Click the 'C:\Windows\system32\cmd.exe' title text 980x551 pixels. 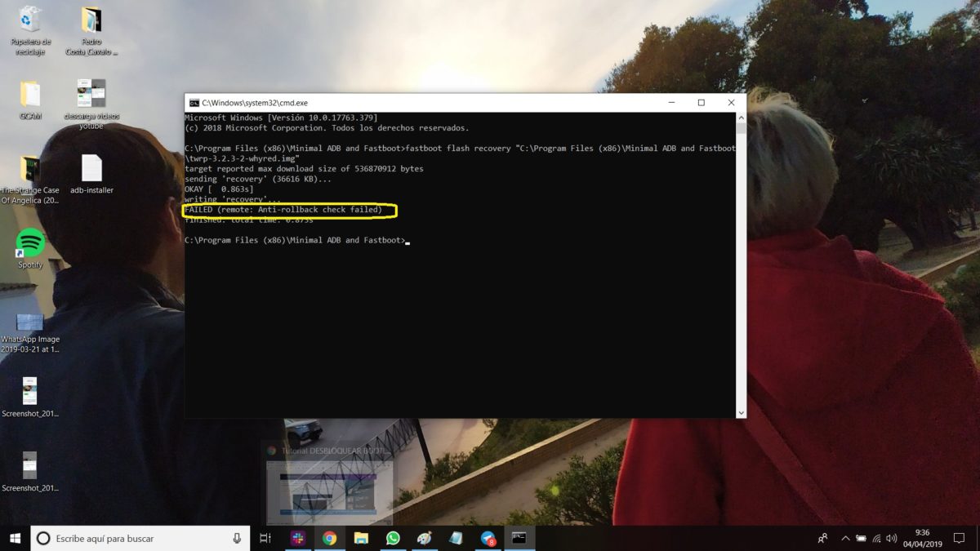coord(255,103)
